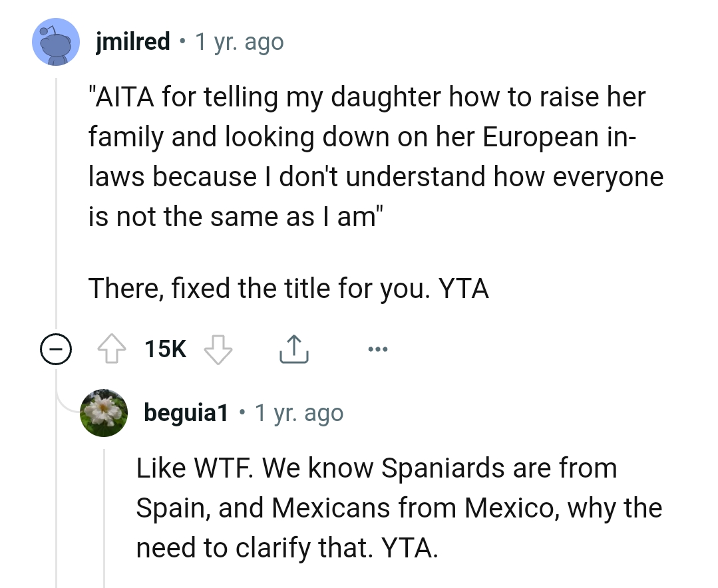Click the 15K vote count

[x=165, y=348]
